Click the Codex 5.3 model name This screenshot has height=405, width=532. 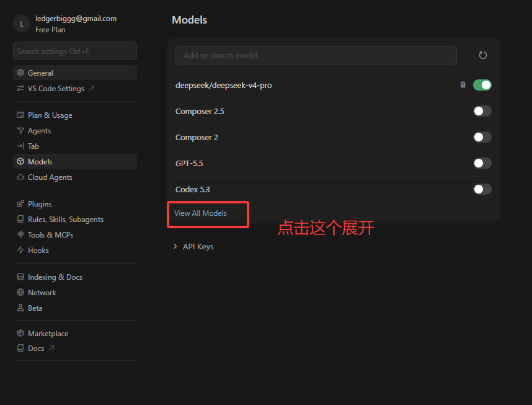point(192,189)
